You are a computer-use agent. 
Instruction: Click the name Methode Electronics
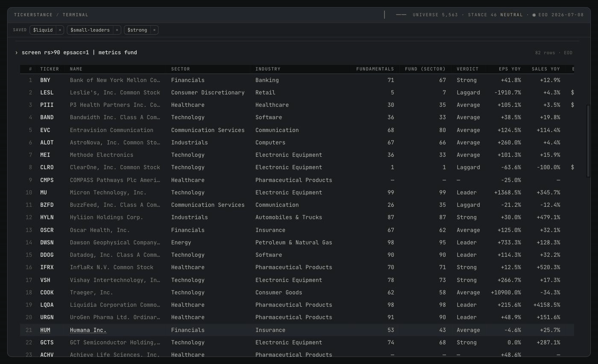tap(102, 155)
